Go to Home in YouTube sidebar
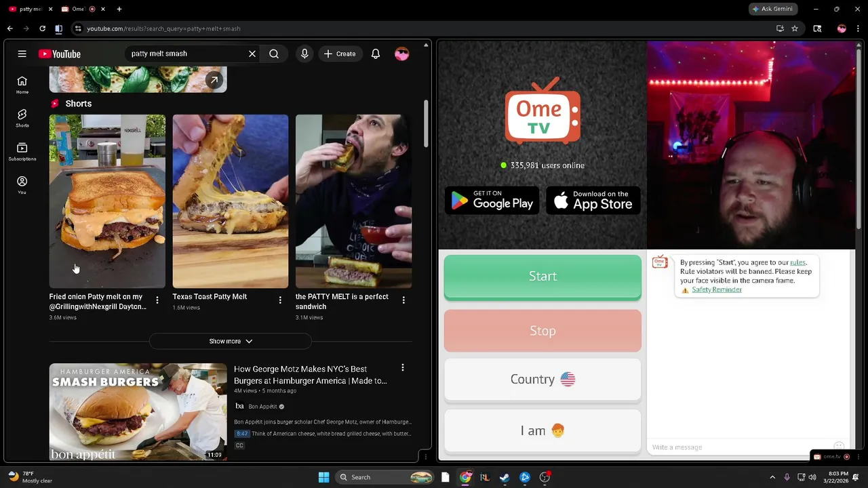Viewport: 868px width, 488px height. click(22, 85)
